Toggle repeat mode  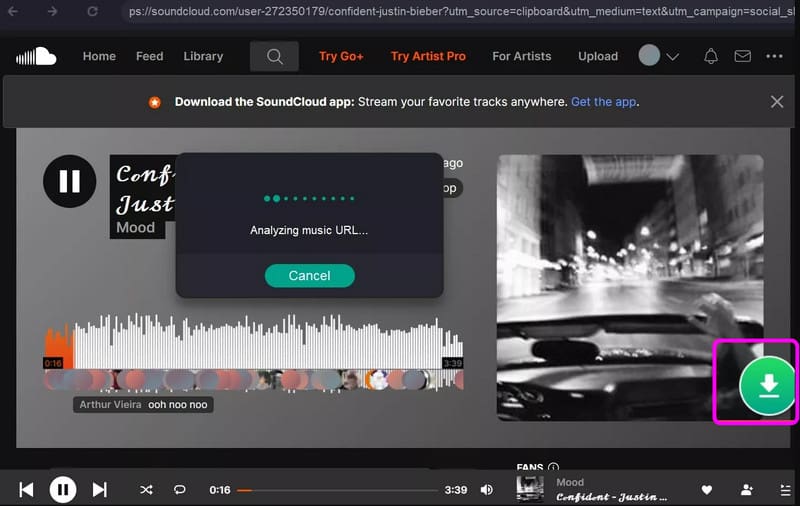pyautogui.click(x=179, y=490)
